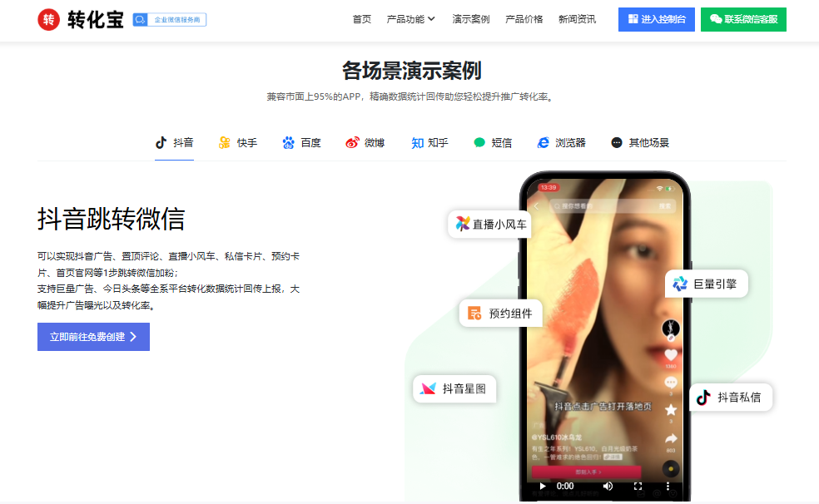Mute the video with the speaker icon
This screenshot has height=504, width=819.
[608, 486]
